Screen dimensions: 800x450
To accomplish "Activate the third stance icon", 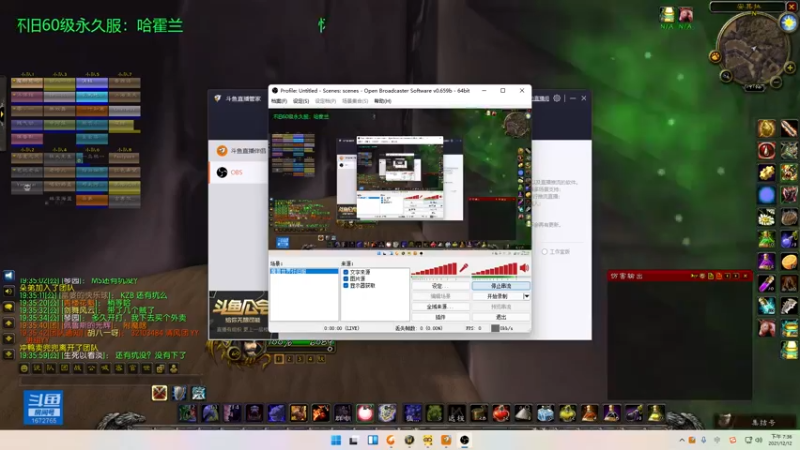I will 198,393.
